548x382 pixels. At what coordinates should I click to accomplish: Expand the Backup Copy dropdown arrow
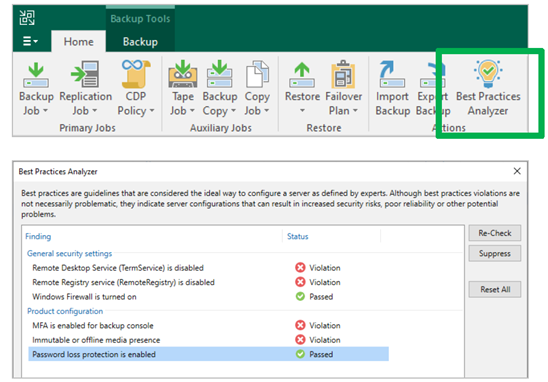pyautogui.click(x=233, y=111)
